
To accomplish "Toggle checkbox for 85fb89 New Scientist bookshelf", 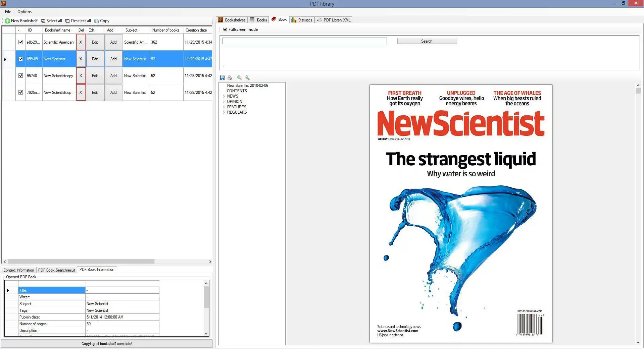I will point(20,59).
